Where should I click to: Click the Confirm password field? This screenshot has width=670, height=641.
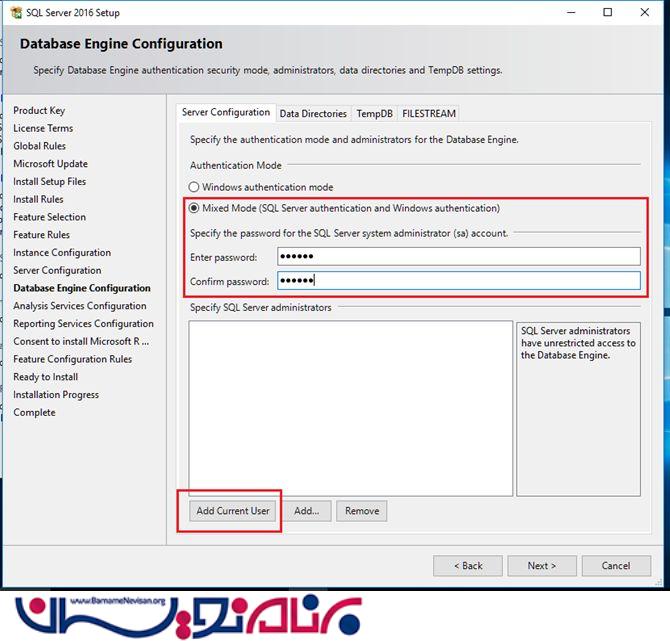[x=457, y=281]
